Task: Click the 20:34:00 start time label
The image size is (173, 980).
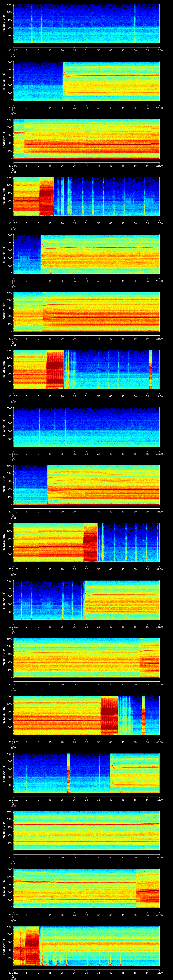Action: (x=13, y=742)
